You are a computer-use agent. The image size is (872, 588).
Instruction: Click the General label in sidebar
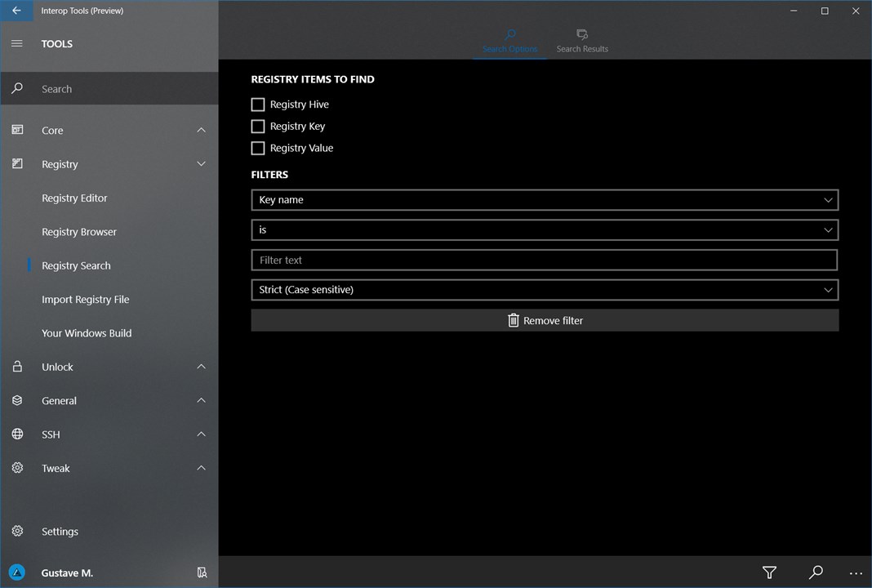(59, 400)
